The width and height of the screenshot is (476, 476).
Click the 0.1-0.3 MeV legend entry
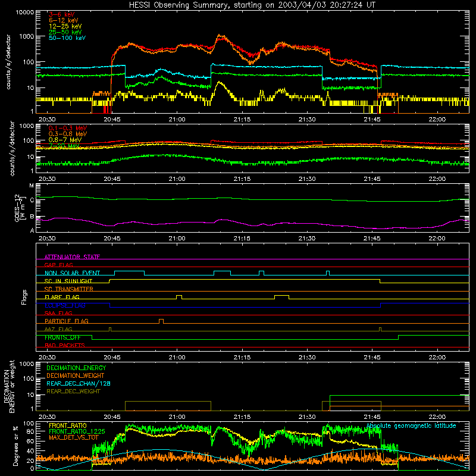tap(68, 128)
